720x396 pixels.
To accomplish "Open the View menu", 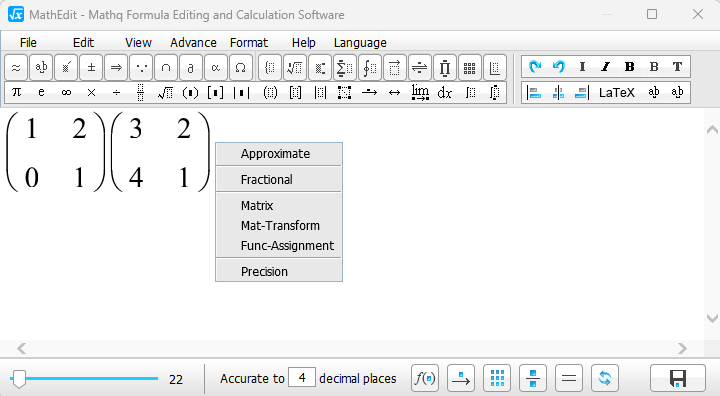I will tap(138, 43).
